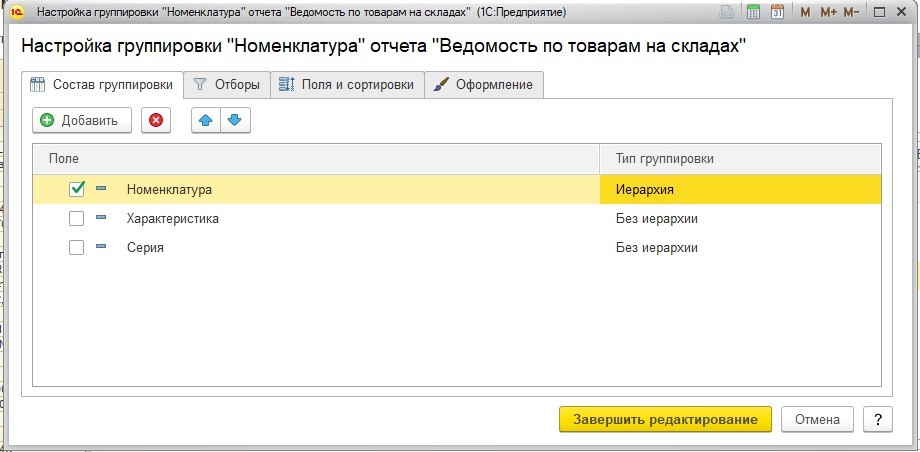Switch to the Отборы tab

pyautogui.click(x=228, y=85)
